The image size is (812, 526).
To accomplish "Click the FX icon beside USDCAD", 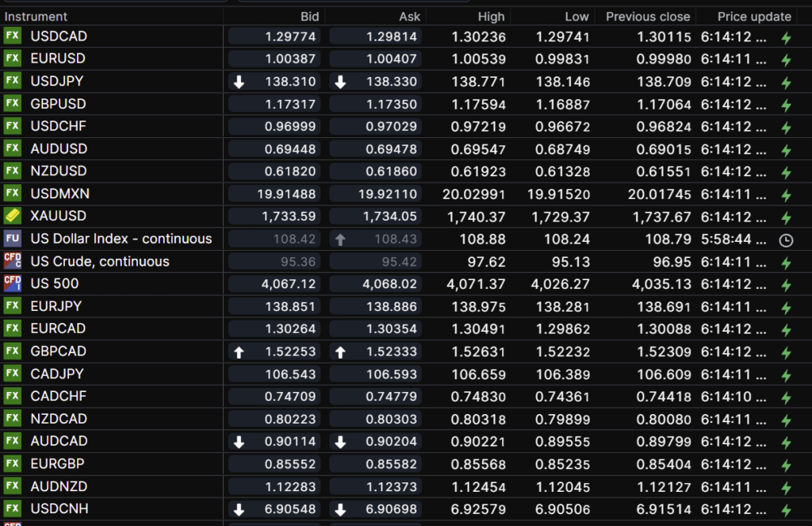I will (12, 36).
